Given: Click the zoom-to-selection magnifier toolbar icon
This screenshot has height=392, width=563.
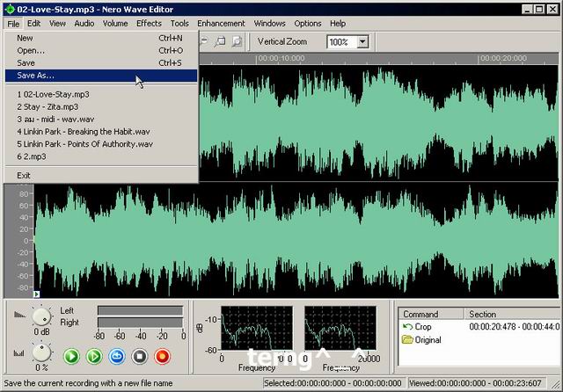Looking at the screenshot, I should click(x=220, y=42).
